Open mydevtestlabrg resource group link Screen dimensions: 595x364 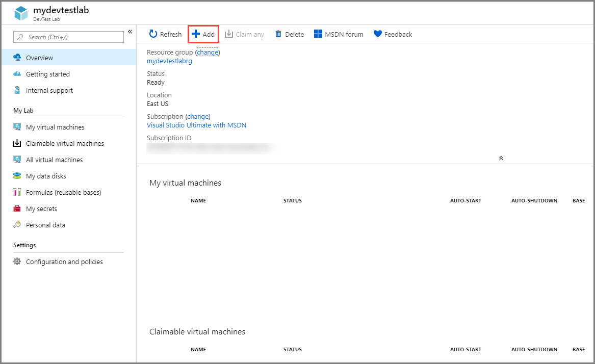click(x=169, y=61)
